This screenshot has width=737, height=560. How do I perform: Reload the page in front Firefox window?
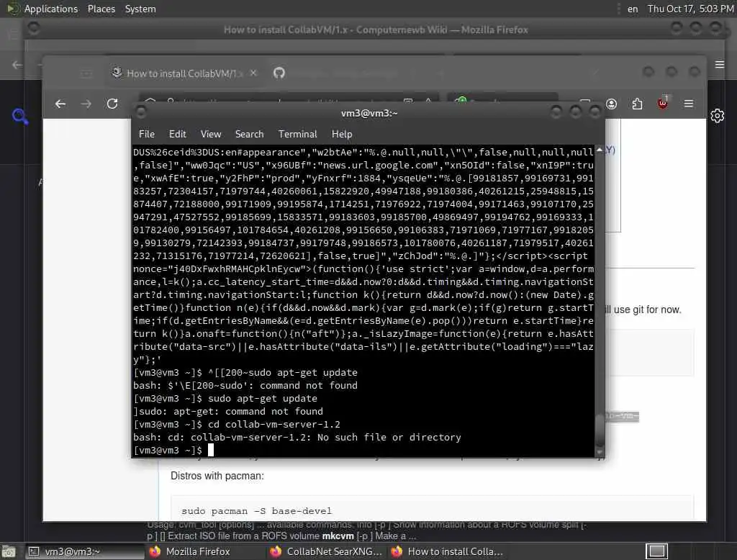click(x=112, y=104)
